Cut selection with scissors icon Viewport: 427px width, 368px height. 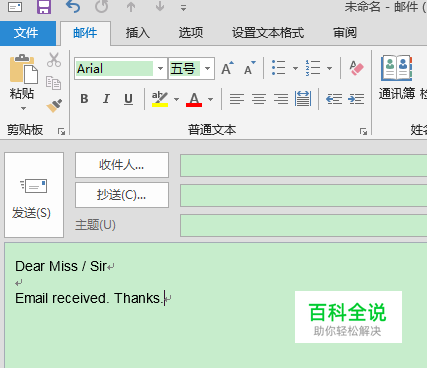(x=54, y=60)
